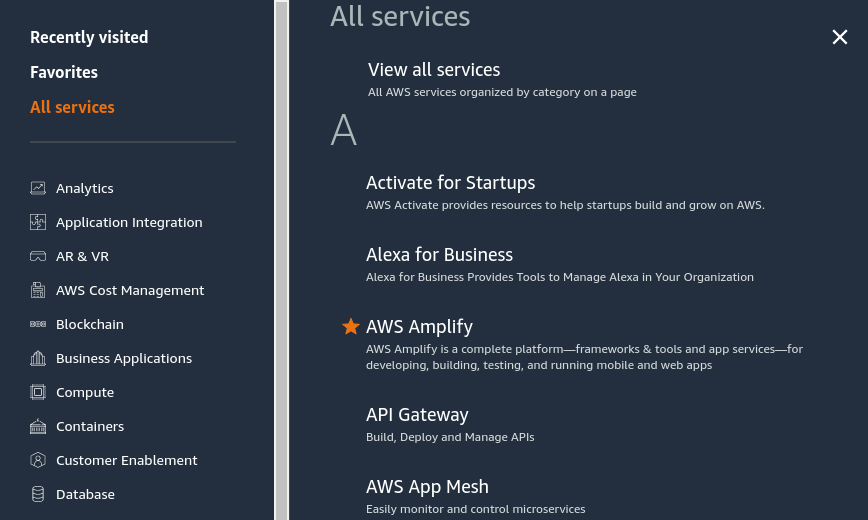Click the vertical scrollbar beside the sidebar

point(281,260)
